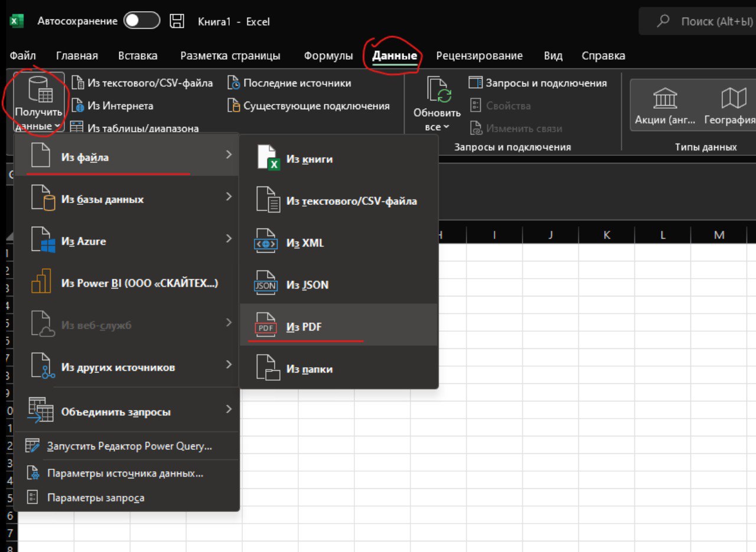Expand the Обновить все dropdown arrow
Viewport: 756px width, 552px height.
point(446,128)
